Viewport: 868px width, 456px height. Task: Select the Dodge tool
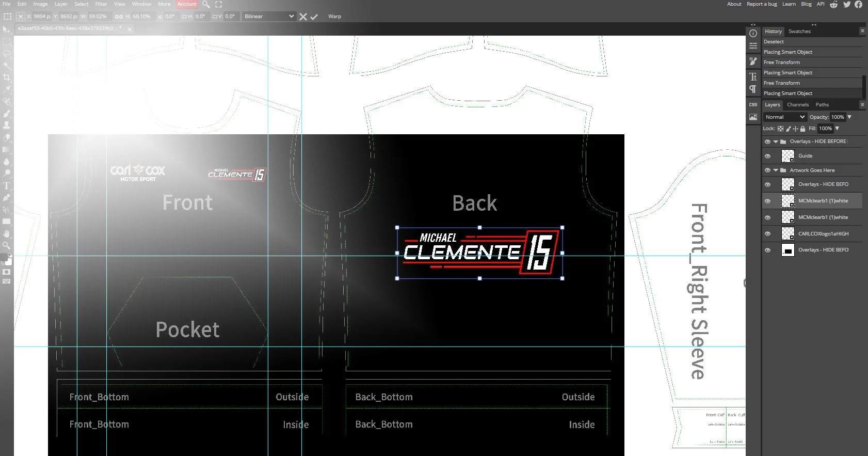click(x=7, y=173)
